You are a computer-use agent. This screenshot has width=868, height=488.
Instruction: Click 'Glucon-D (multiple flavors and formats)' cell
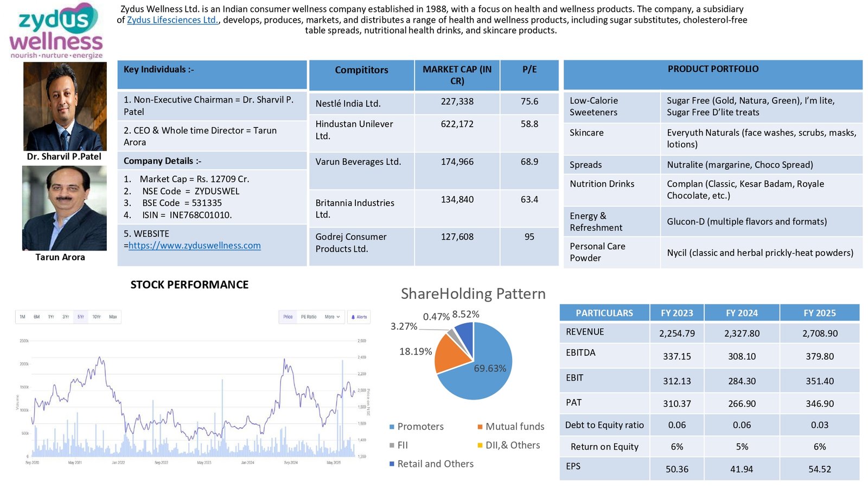point(761,221)
